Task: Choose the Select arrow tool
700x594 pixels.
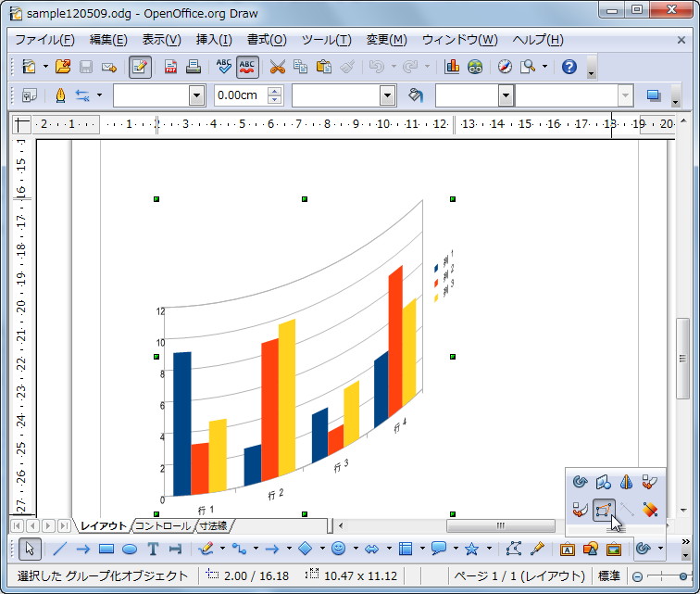Action: tap(30, 549)
